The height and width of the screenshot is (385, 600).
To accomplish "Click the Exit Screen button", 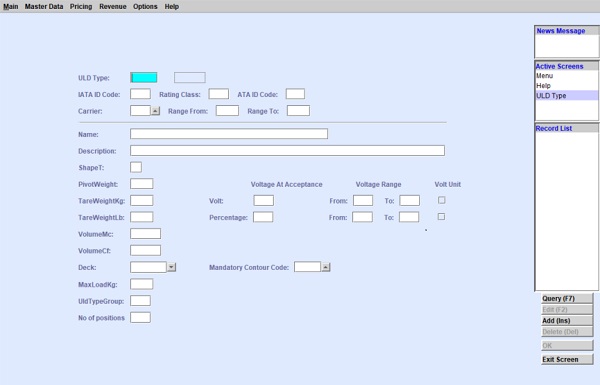I will [567, 359].
